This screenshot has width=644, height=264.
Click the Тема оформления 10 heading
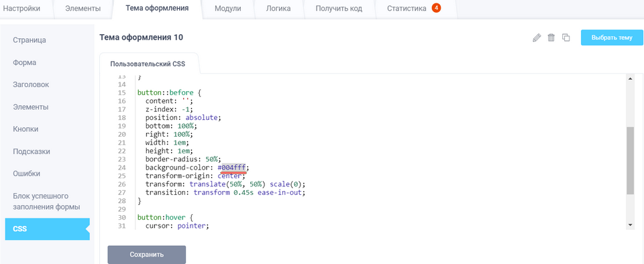tap(142, 38)
